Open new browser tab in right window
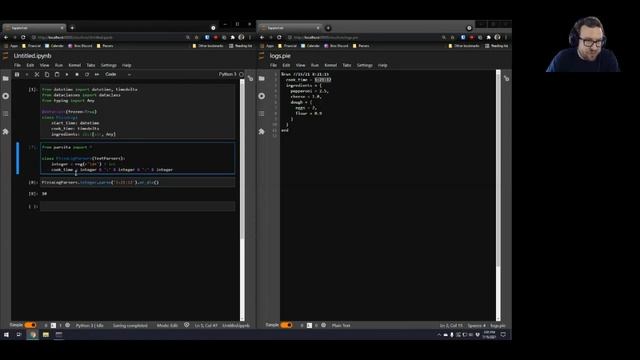640x360 pixels. pos(328,28)
